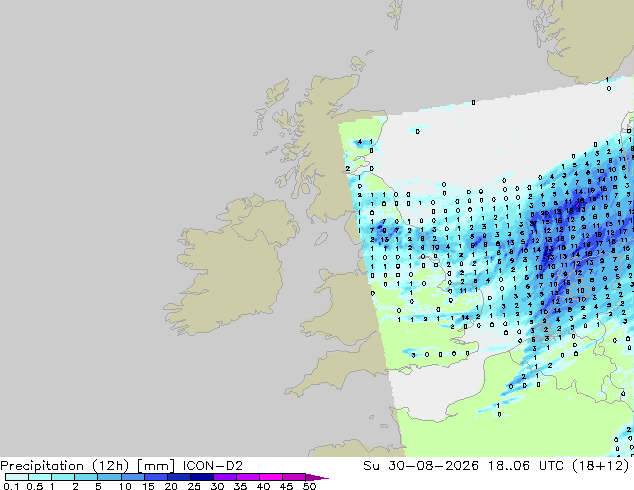
Task: Select the 5–10 mm legend color box
Action: (x=110, y=477)
